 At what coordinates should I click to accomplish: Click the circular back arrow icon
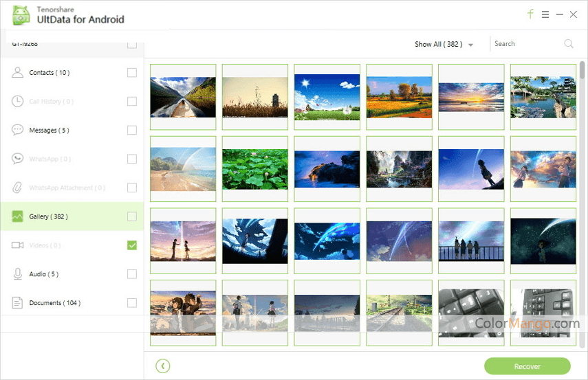point(162,366)
